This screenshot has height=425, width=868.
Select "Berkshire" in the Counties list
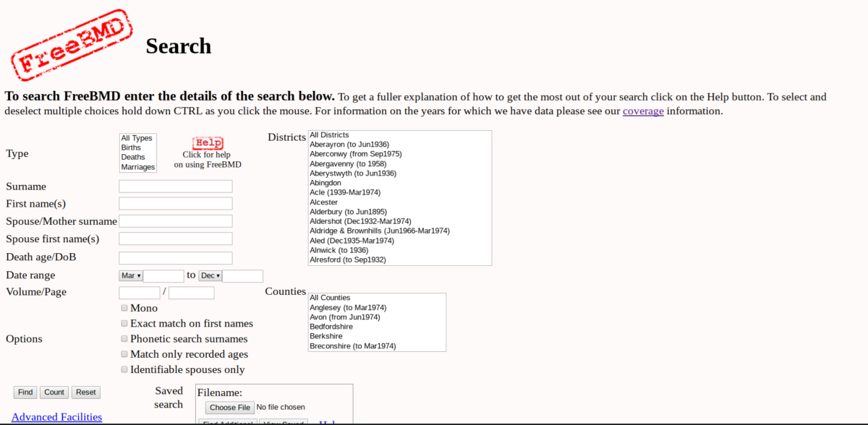(325, 336)
